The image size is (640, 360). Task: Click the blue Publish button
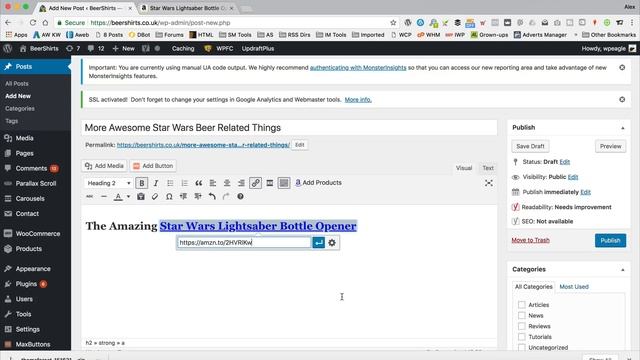[610, 240]
